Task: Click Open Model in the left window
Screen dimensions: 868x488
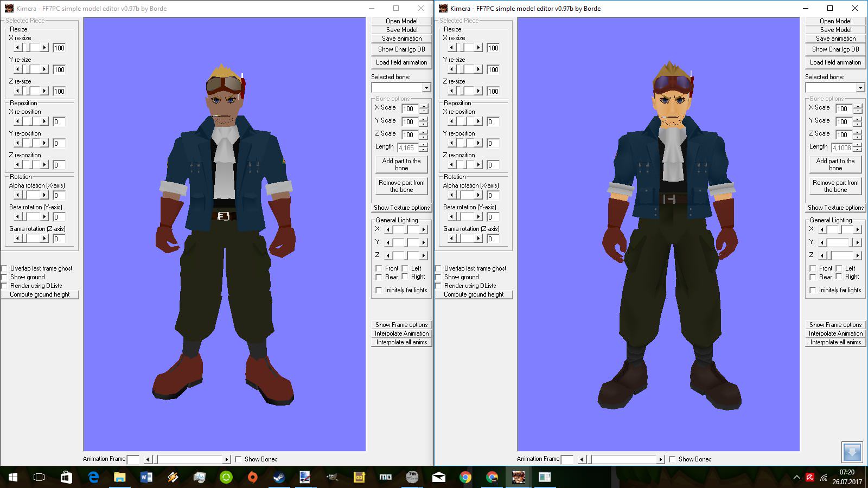Action: tap(401, 21)
